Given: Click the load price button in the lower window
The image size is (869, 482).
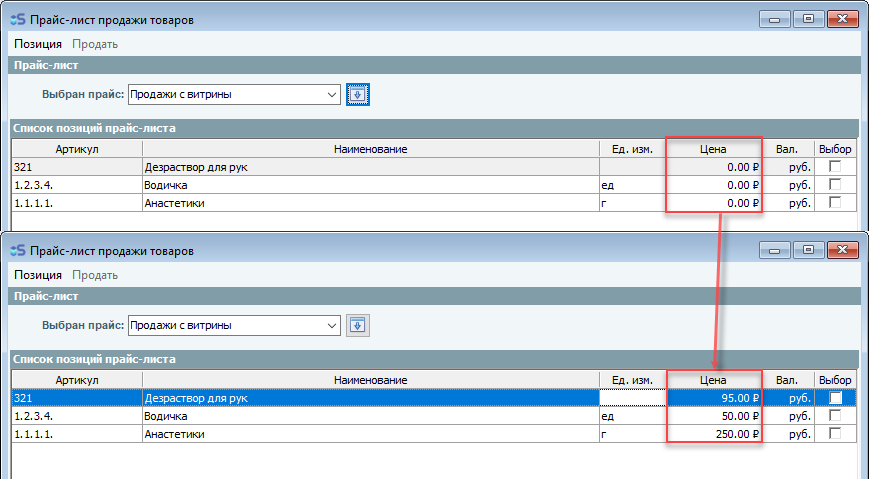Looking at the screenshot, I should [358, 326].
